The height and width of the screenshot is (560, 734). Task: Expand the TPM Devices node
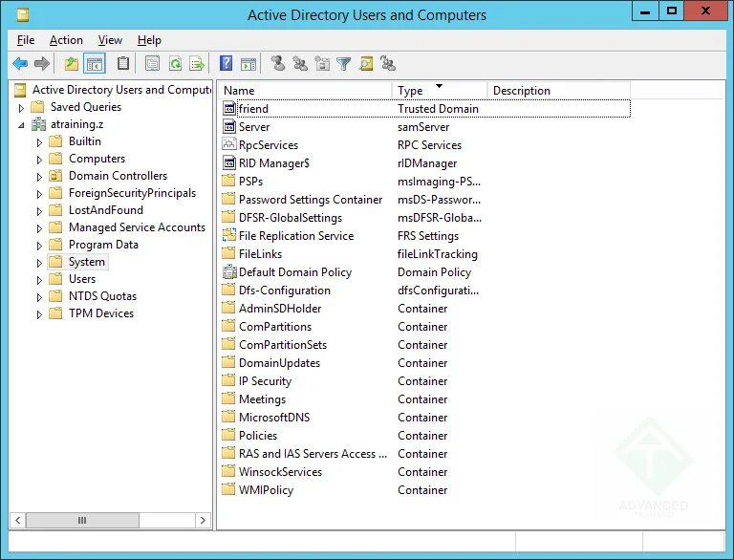[x=39, y=314]
